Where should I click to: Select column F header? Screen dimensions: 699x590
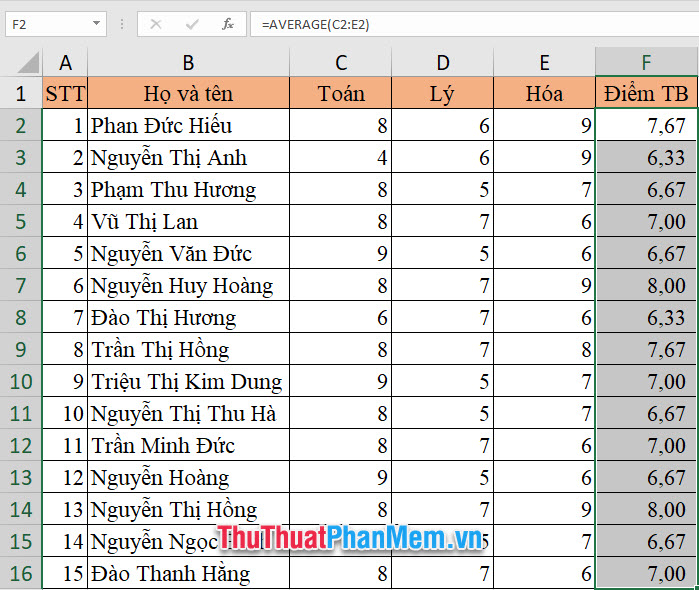point(646,62)
